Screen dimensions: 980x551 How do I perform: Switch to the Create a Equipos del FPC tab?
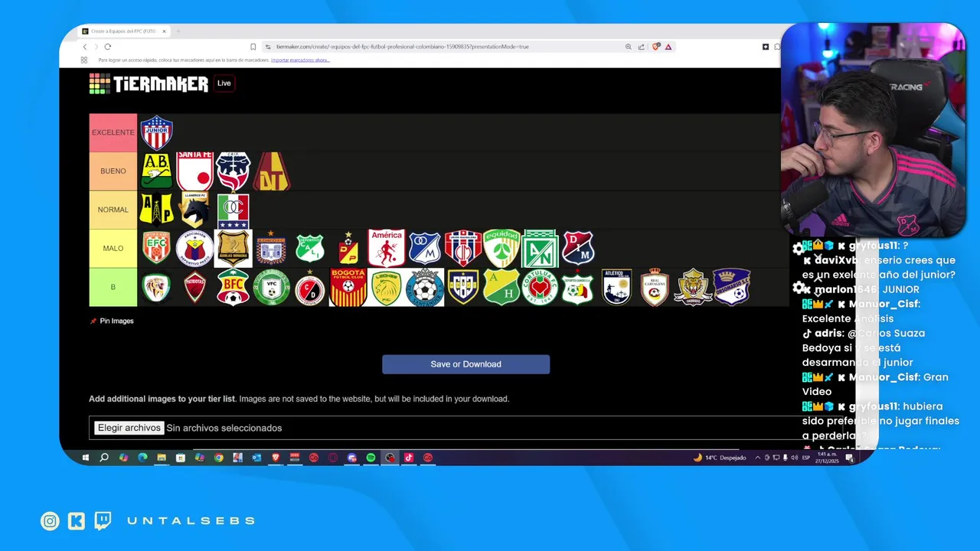tap(122, 31)
